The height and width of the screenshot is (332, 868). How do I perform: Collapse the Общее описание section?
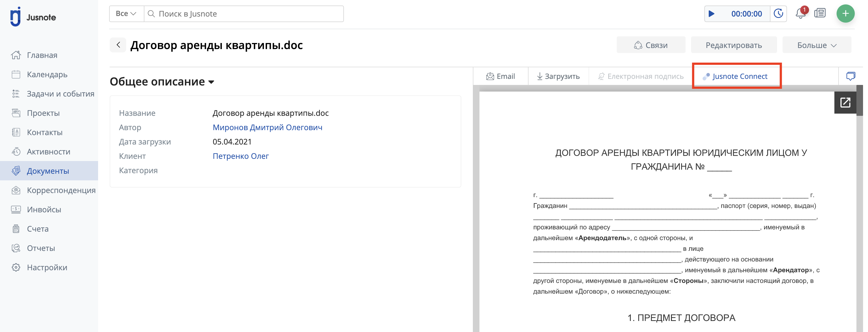pos(162,82)
